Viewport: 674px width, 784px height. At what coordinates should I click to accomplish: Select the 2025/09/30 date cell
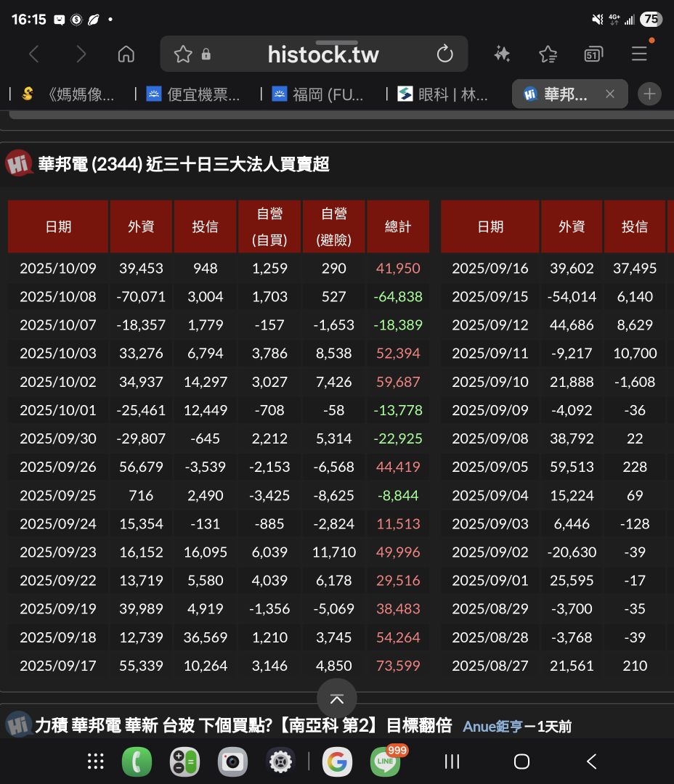58,438
